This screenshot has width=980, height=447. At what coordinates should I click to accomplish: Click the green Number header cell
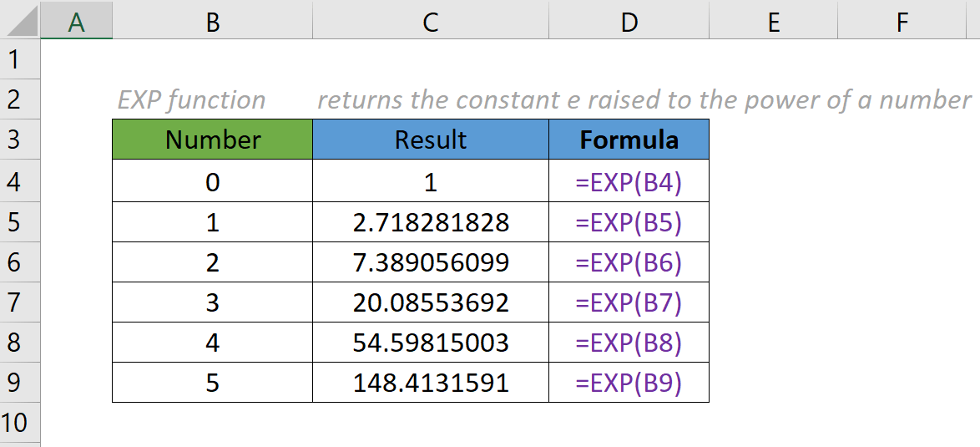coord(212,139)
